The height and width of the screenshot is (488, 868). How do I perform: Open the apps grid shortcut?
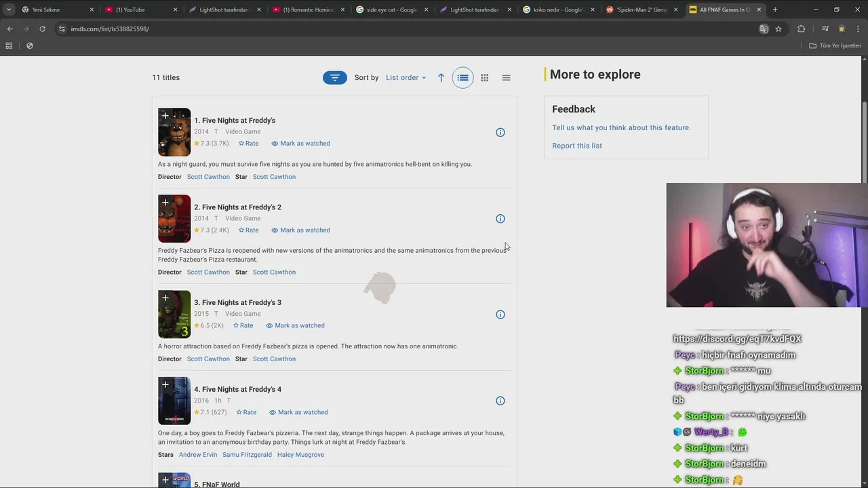pyautogui.click(x=9, y=45)
